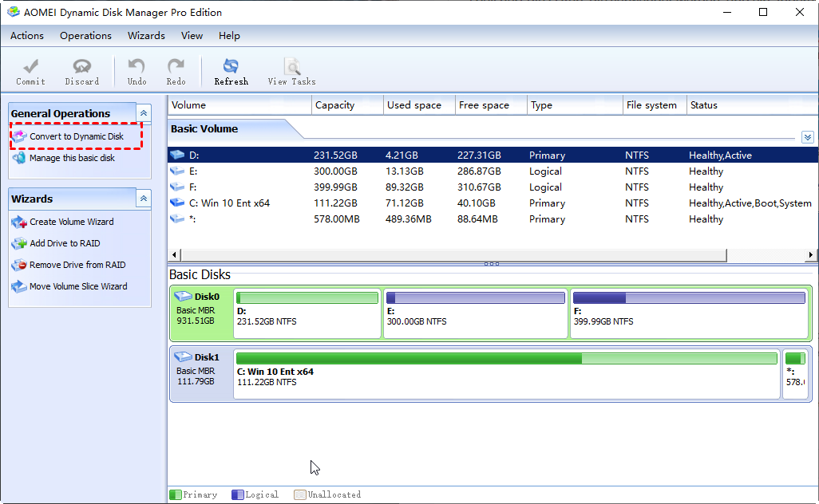Sort by the Free space column header

point(491,105)
